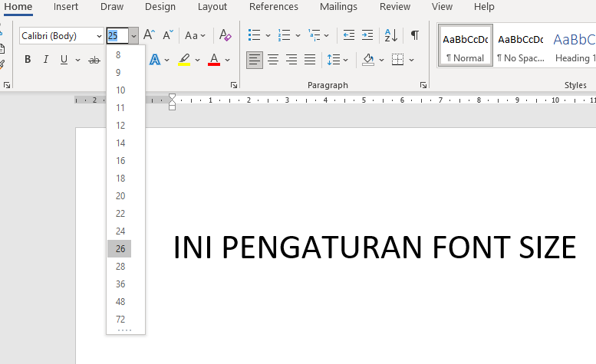Open the Calibri (Body) font name dropdown
596x364 pixels.
[x=99, y=36]
